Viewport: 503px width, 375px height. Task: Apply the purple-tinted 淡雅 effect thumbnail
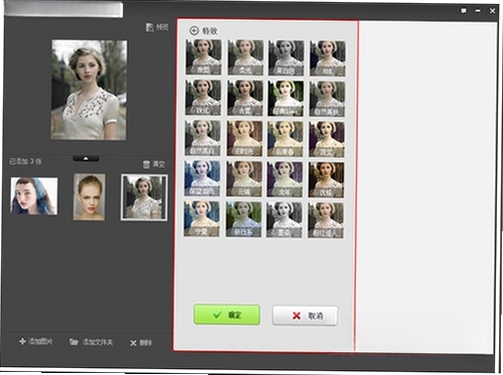[285, 179]
